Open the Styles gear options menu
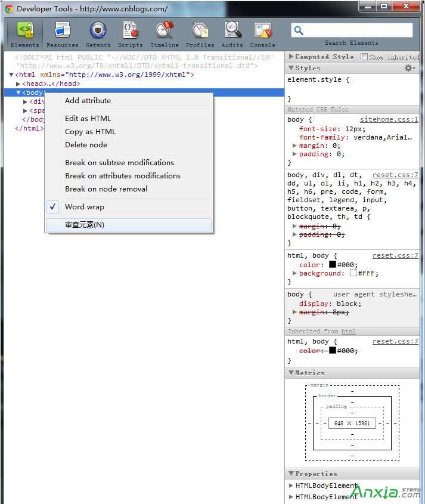The height and width of the screenshot is (504, 425). 410,68
